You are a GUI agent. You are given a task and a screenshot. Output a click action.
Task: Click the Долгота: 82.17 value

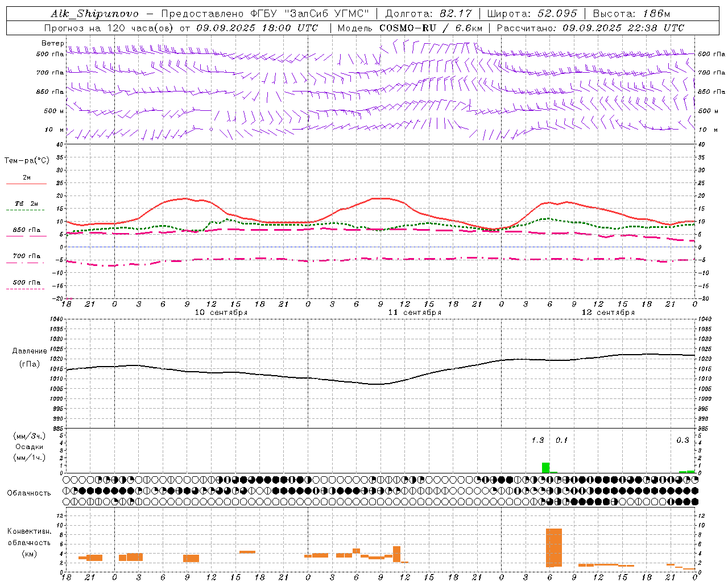point(429,14)
